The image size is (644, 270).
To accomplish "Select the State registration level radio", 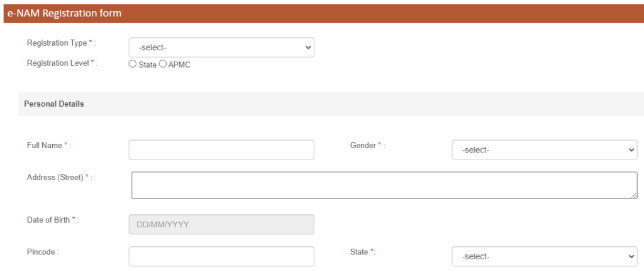I will 132,64.
